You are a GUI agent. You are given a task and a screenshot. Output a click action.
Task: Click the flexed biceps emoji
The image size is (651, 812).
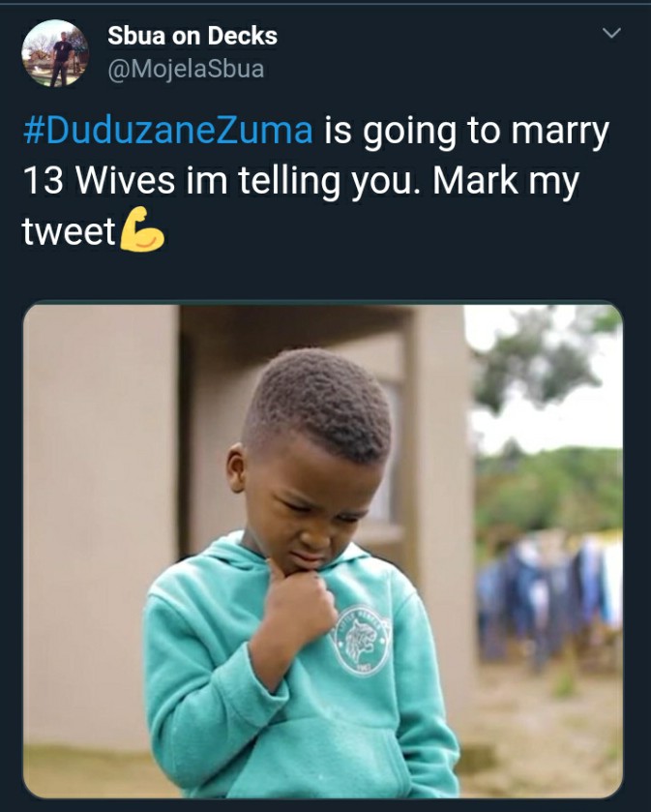pos(141,229)
